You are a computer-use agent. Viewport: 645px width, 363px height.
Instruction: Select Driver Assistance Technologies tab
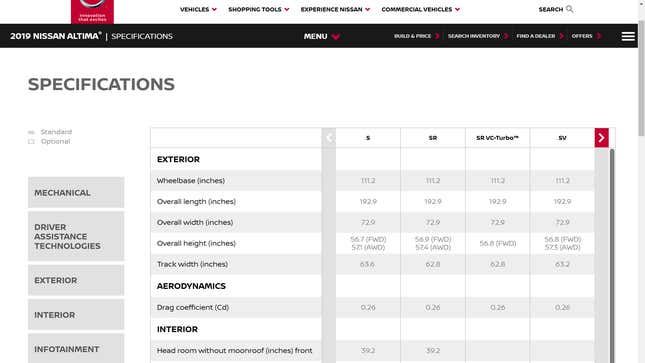pos(76,236)
